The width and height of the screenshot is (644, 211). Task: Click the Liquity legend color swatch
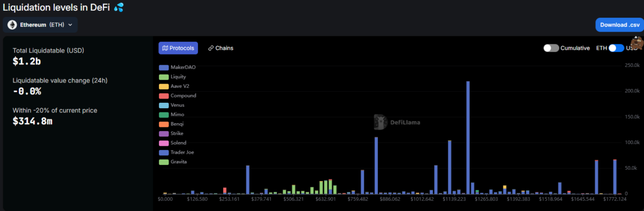coord(163,77)
